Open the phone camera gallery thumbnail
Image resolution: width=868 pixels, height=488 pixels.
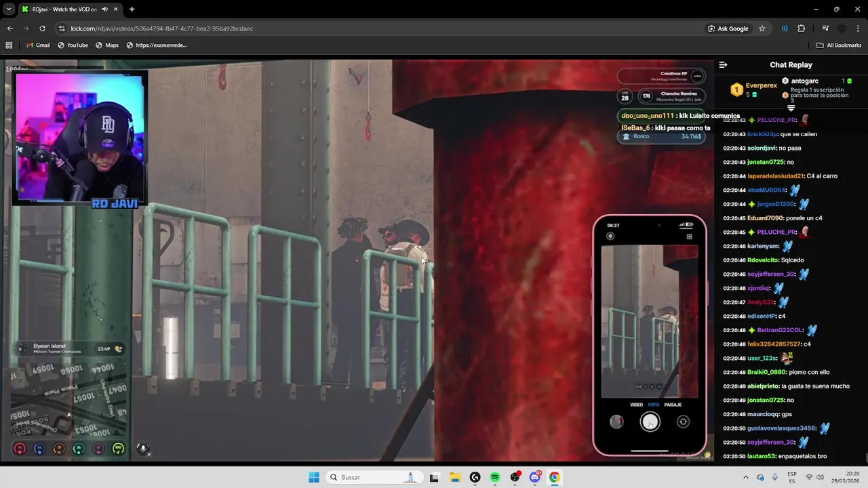pos(616,422)
